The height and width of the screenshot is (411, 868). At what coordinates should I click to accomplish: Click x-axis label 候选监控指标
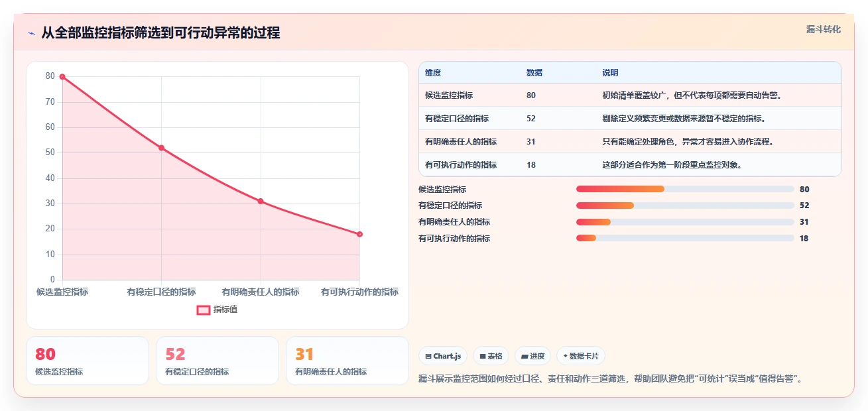point(62,292)
